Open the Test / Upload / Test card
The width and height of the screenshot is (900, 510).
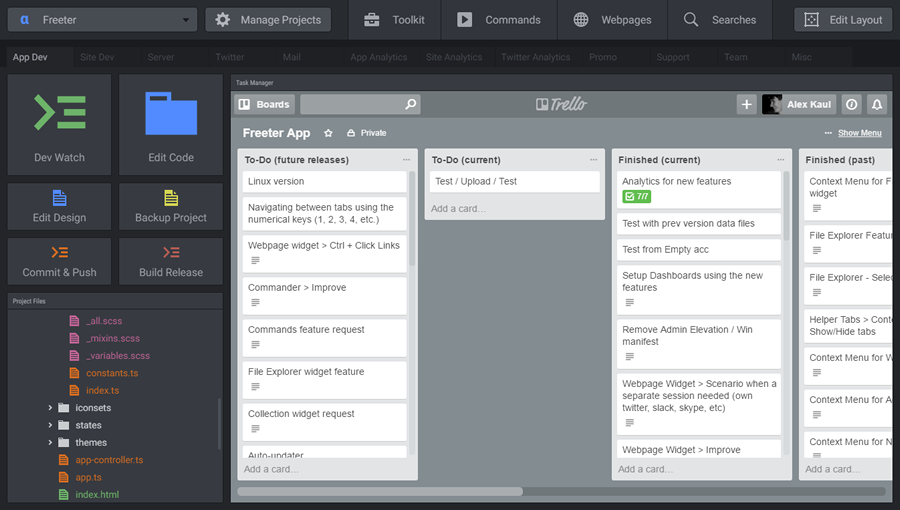click(514, 181)
